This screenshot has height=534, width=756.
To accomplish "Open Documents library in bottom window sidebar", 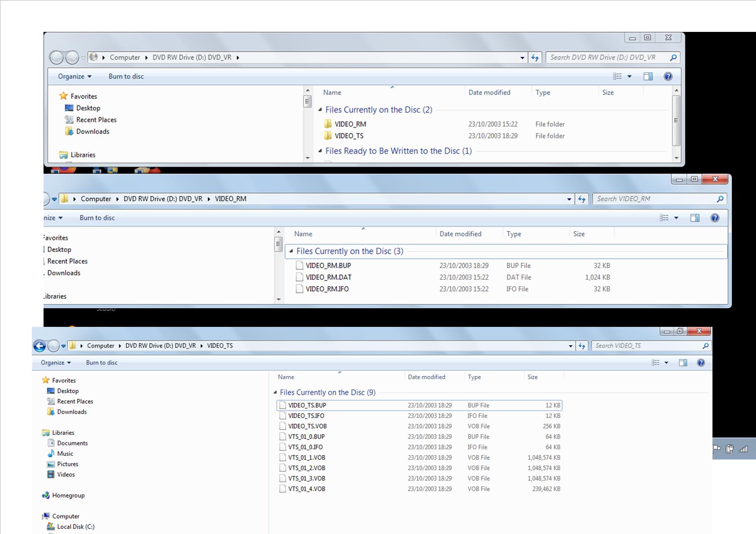I will coord(72,443).
